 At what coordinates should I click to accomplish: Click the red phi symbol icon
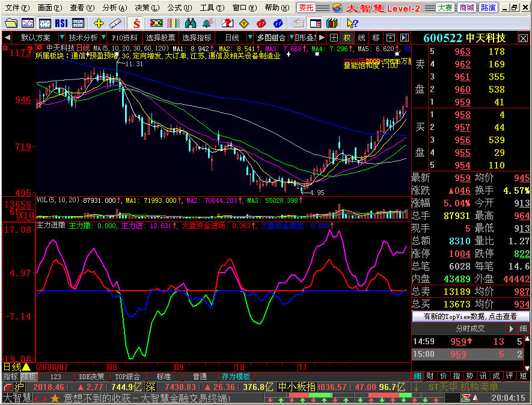(x=261, y=23)
